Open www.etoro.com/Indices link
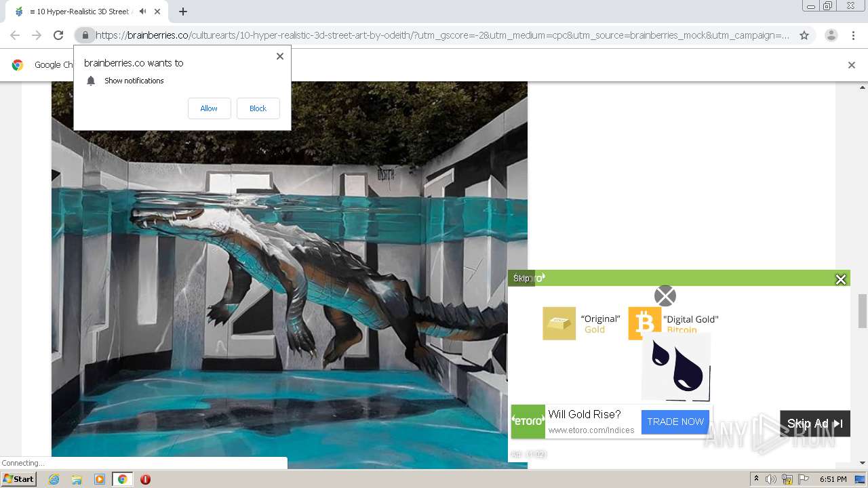Screen dimensions: 868x488 pos(591,430)
